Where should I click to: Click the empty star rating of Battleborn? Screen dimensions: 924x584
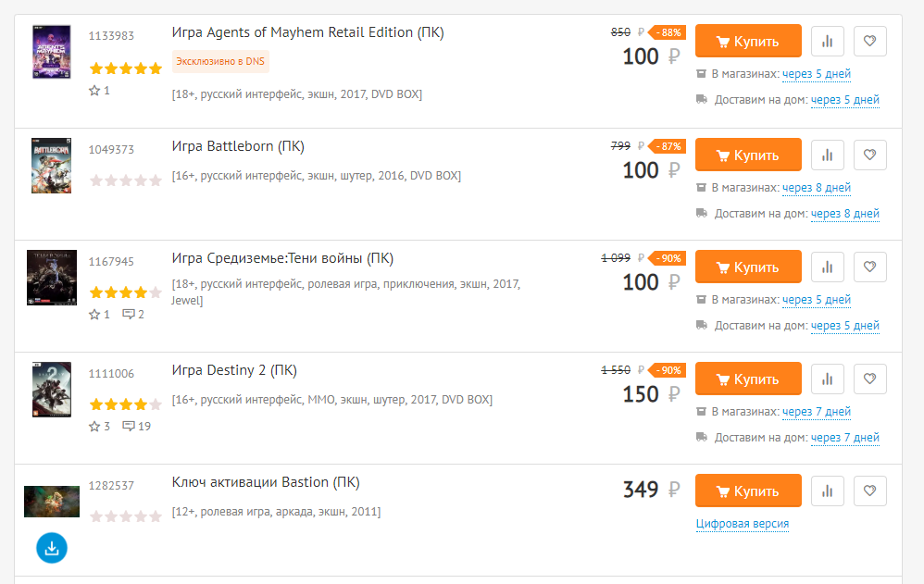[126, 180]
